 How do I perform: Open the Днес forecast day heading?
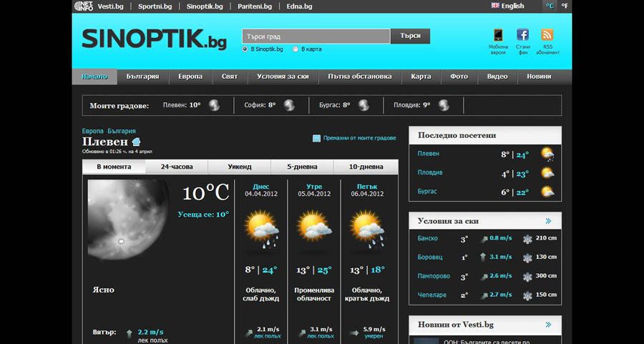(261, 187)
